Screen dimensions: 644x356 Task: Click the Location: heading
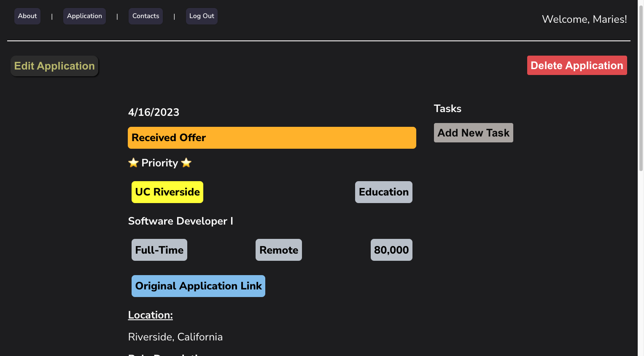pos(151,315)
